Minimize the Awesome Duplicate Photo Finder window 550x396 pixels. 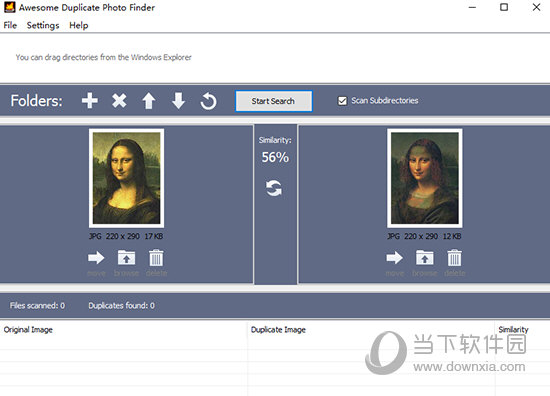[472, 7]
